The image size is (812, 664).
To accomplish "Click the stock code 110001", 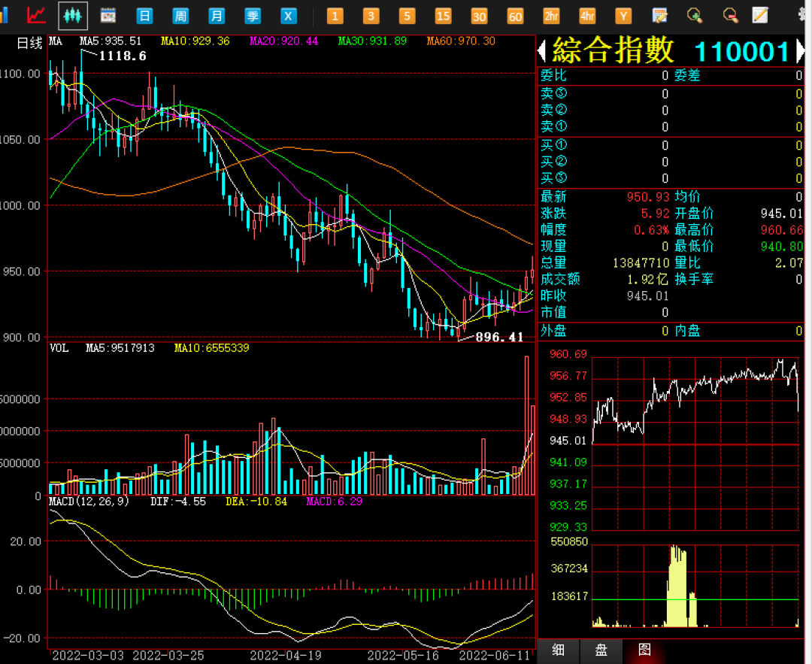I will (742, 51).
